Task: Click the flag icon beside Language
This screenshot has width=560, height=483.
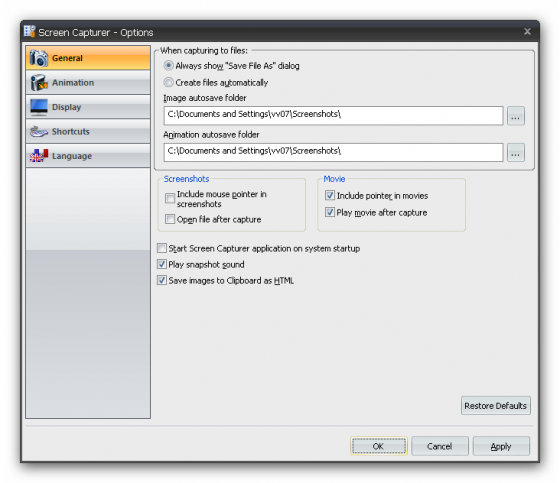Action: (x=39, y=156)
